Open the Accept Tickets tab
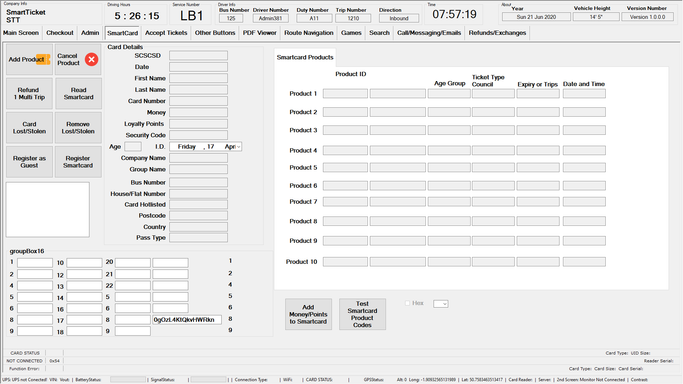Image resolution: width=683 pixels, height=384 pixels. 166,33
